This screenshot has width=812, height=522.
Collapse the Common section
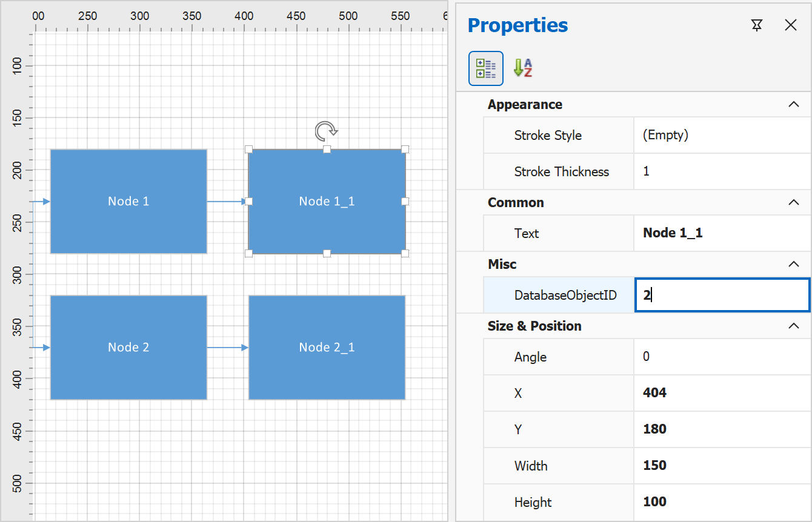(x=793, y=203)
